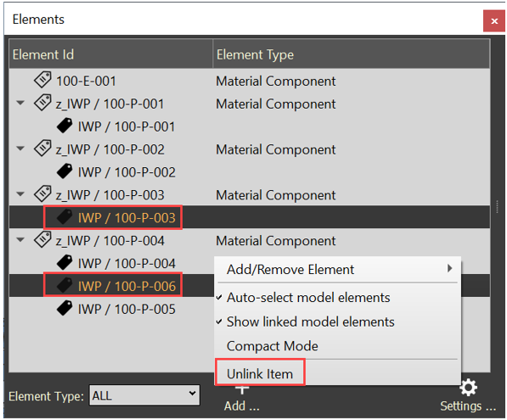
Task: Click the filled tag icon for IWP / 100-P-001
Action: tap(65, 126)
